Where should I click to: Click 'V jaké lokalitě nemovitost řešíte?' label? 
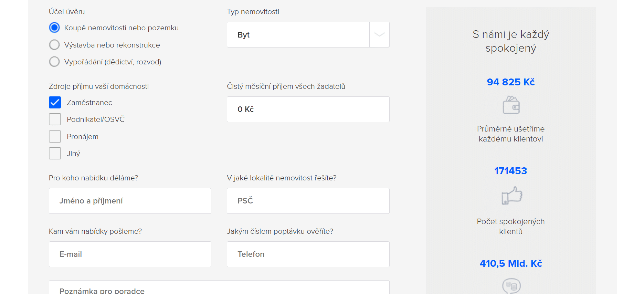tap(282, 178)
